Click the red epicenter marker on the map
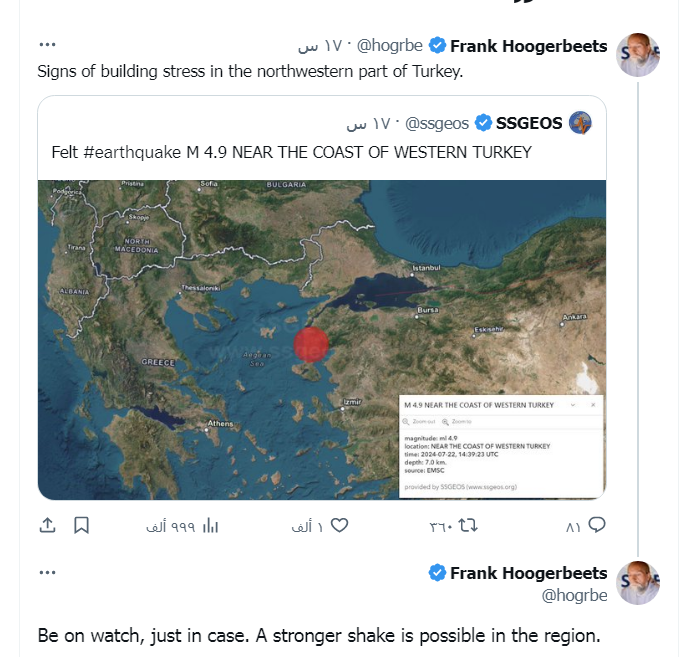This screenshot has width=684, height=657. click(x=311, y=345)
